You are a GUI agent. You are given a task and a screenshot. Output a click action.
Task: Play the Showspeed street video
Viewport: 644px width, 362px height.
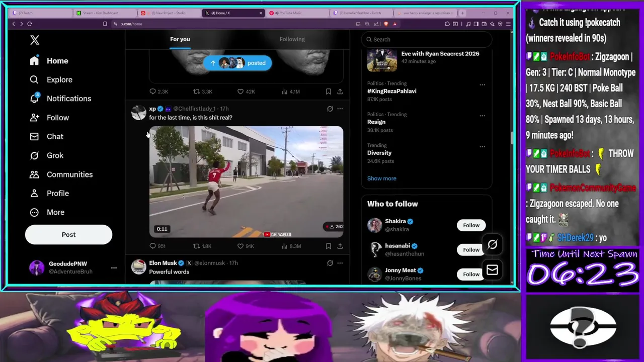246,182
